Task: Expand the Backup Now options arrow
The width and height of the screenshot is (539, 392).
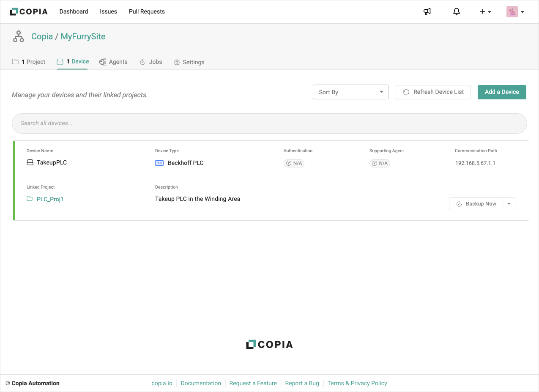Action: tap(509, 204)
